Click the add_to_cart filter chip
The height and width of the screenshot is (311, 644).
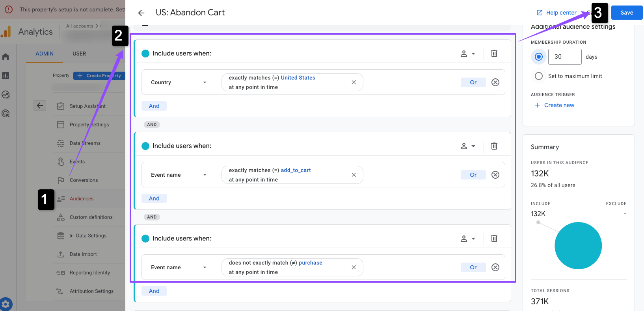pos(292,175)
